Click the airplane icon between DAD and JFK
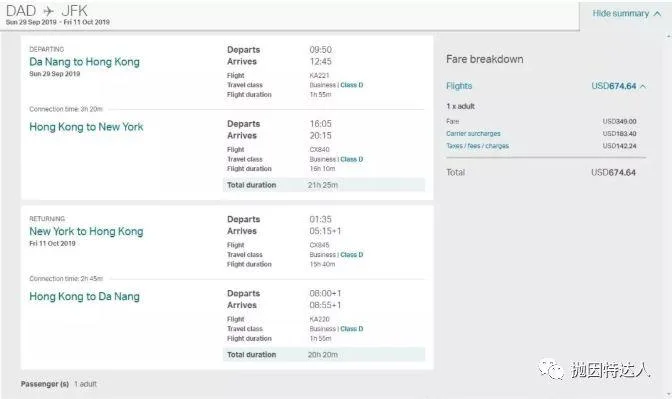The width and height of the screenshot is (672, 399). tap(49, 11)
